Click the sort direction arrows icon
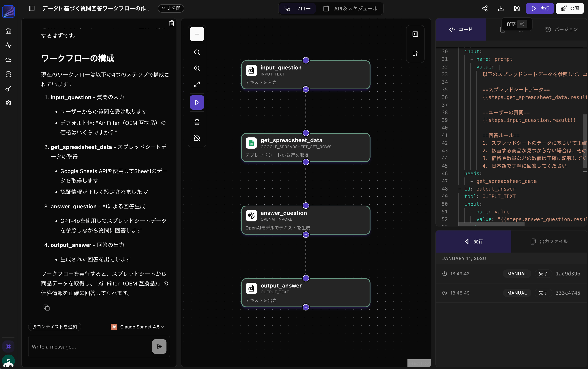 click(x=415, y=54)
